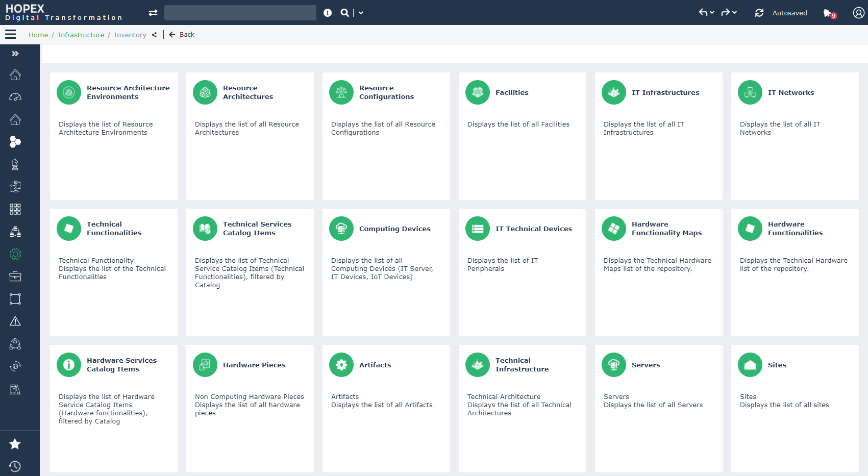Open Favorites star in the sidebar
Image resolution: width=868 pixels, height=476 pixels.
click(15, 444)
